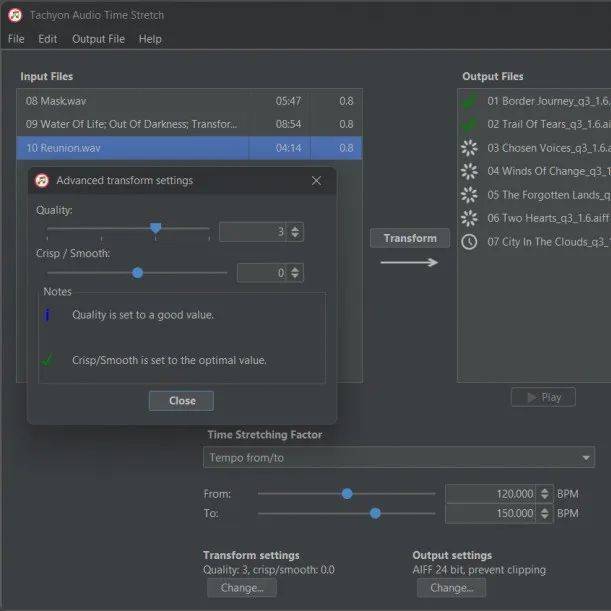This screenshot has height=611, width=611.
Task: Open the Output File menu
Action: click(x=98, y=39)
